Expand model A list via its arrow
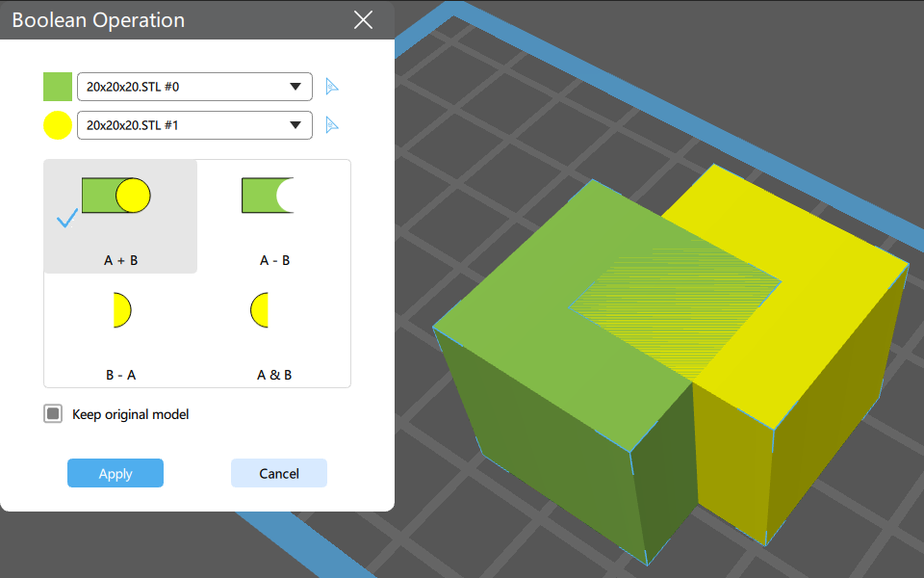Image resolution: width=924 pixels, height=578 pixels. (x=295, y=87)
